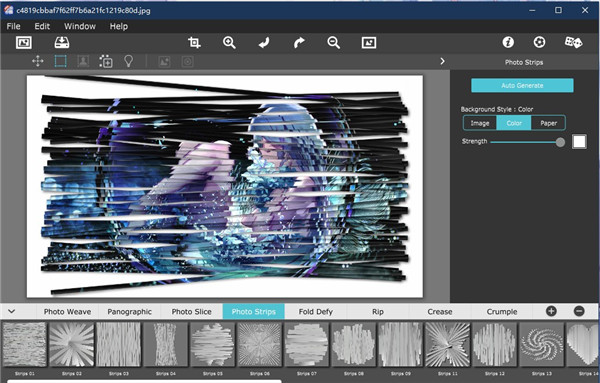The height and width of the screenshot is (383, 600).
Task: Open the settings gear icon
Action: [x=540, y=42]
